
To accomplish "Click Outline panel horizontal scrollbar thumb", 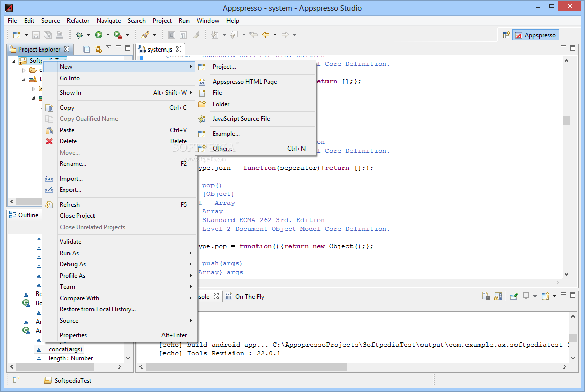I will [x=55, y=367].
